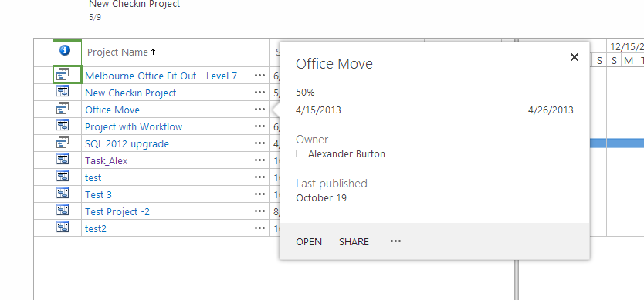Open ellipsis menu for Test 3 project
This screenshot has height=300, width=644.
pyautogui.click(x=259, y=194)
